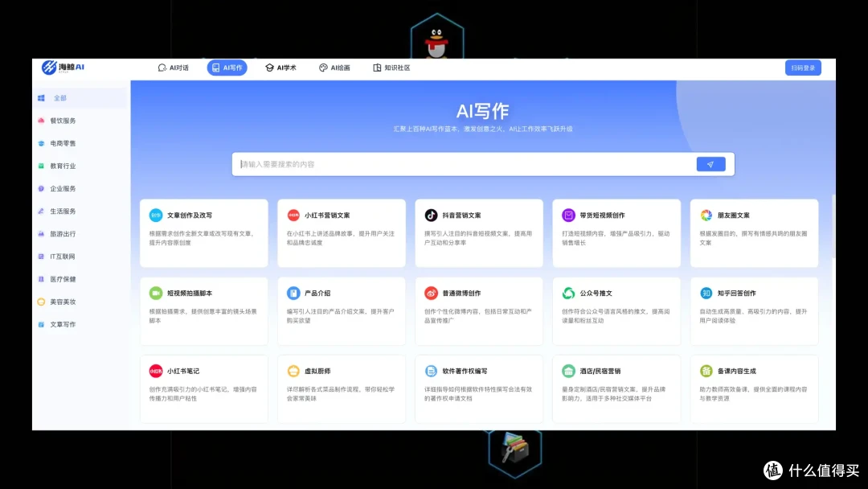Open 短视频拍摄脚本 card title

click(190, 294)
